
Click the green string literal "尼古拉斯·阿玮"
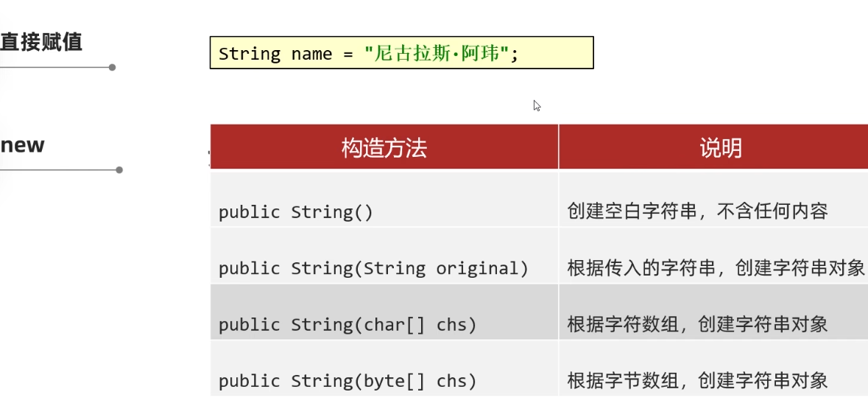pyautogui.click(x=437, y=55)
